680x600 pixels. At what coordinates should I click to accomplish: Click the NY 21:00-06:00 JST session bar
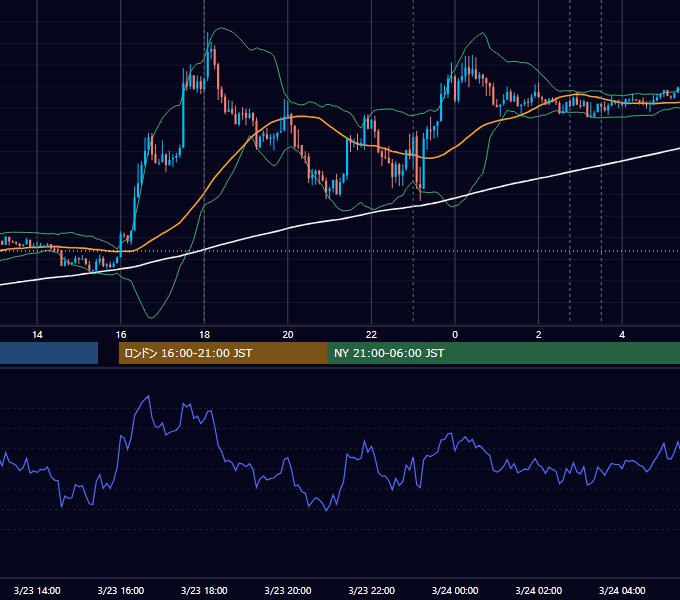tap(503, 353)
